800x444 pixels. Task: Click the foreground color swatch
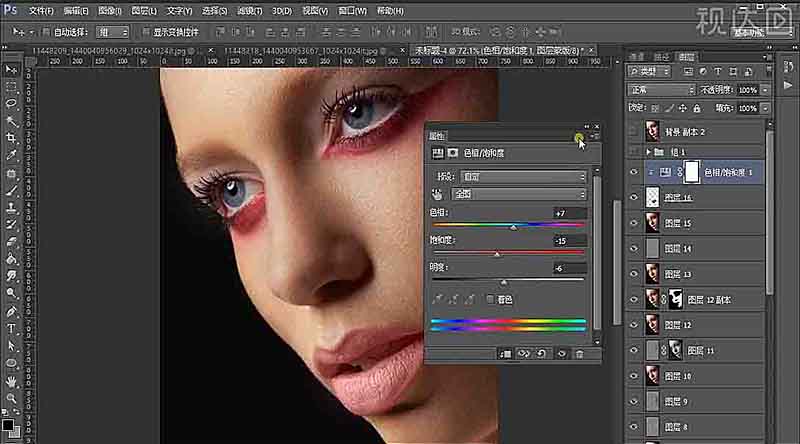8,425
